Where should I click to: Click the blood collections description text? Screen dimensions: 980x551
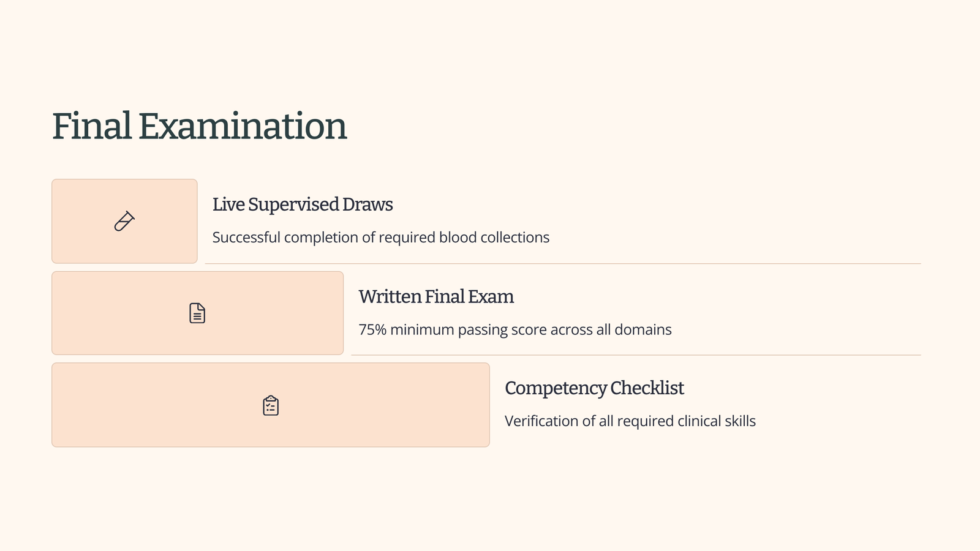coord(381,238)
